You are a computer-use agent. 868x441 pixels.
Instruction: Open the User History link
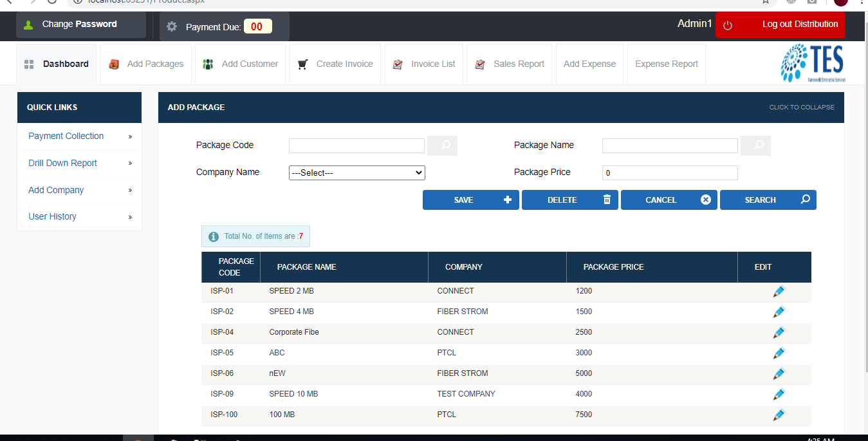point(52,217)
